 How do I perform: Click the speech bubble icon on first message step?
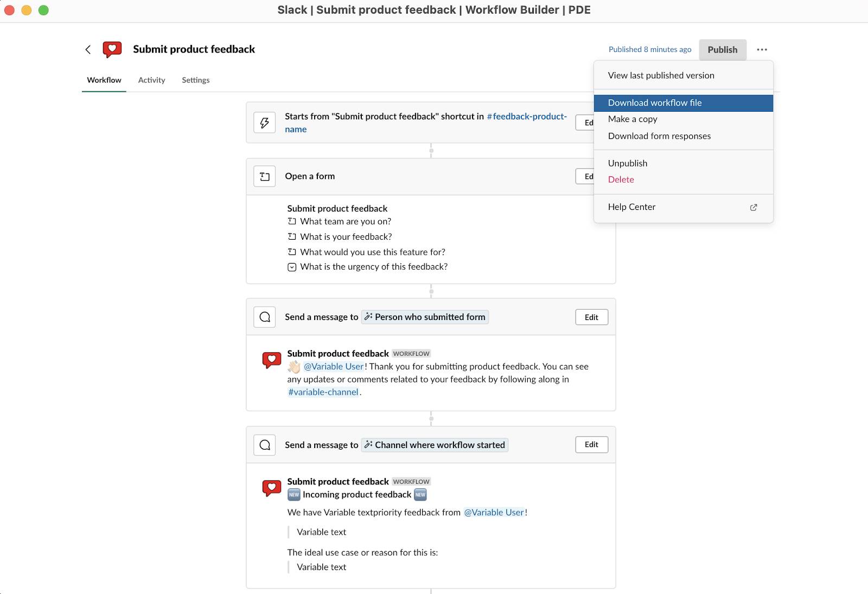(x=264, y=317)
